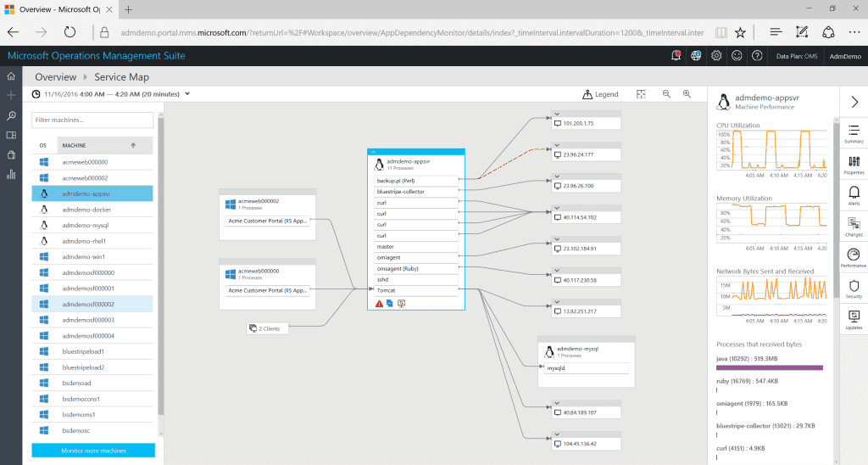The height and width of the screenshot is (465, 868).
Task: Click the red alert triangle on admdemo-appsvr
Action: (x=378, y=303)
